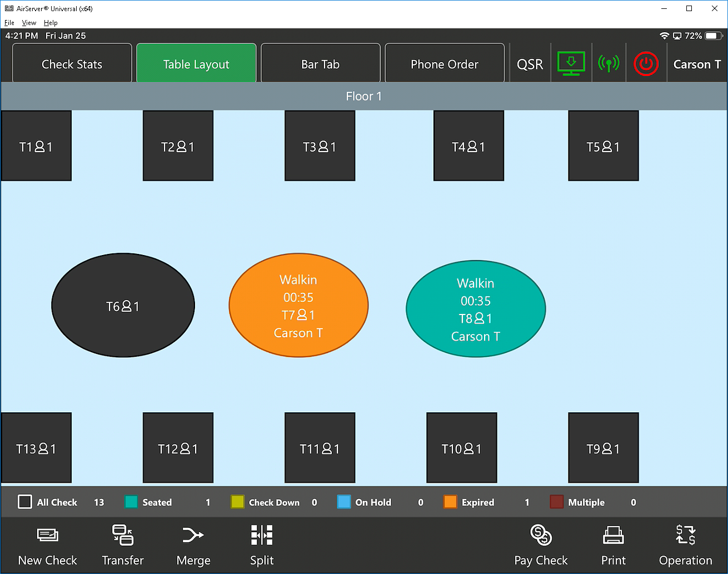This screenshot has height=574, width=728.
Task: Click the Phone Order button
Action: (x=444, y=64)
